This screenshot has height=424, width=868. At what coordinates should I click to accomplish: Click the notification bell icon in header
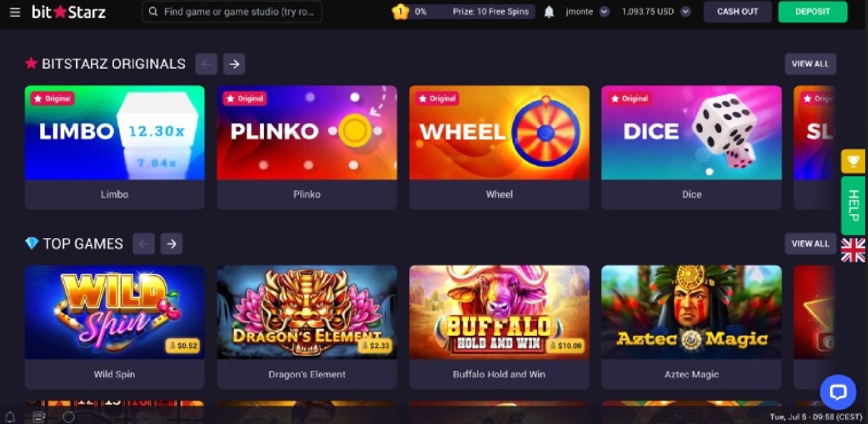pos(549,12)
